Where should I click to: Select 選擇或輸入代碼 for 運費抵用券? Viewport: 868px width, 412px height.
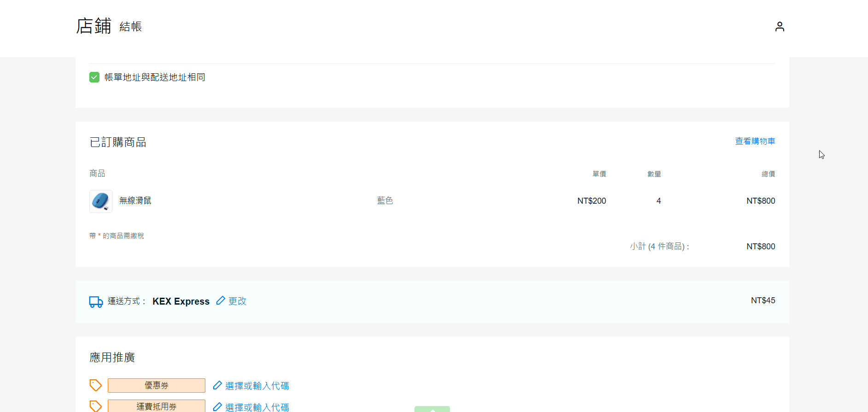point(257,407)
